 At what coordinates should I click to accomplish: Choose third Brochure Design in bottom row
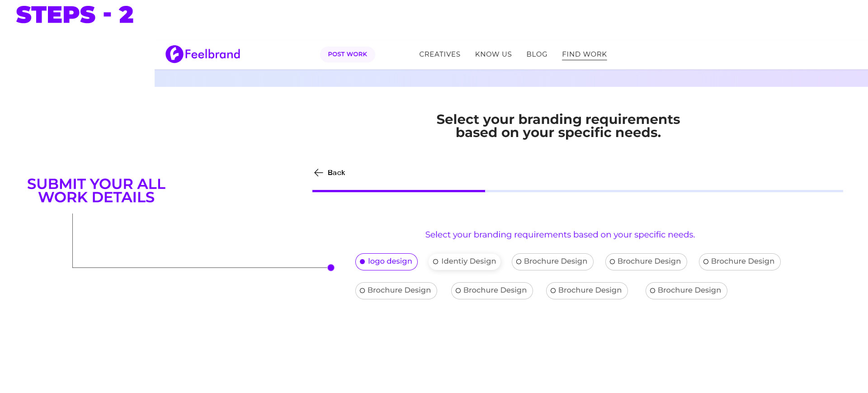click(x=586, y=290)
